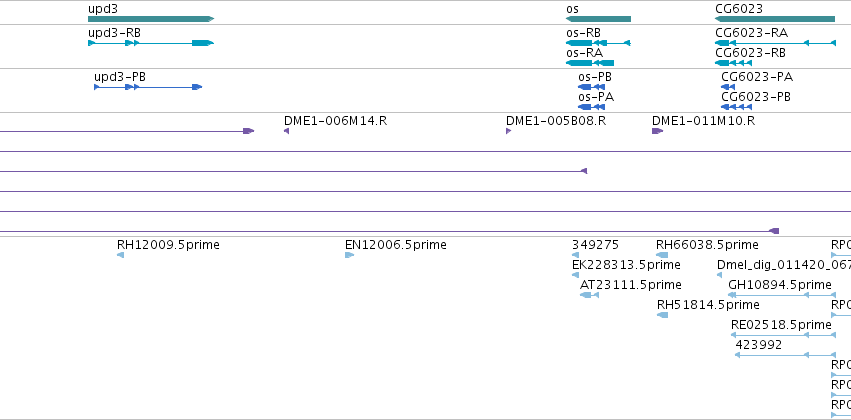
Task: Select the CG6023-RA transcript feature
Action: tap(775, 43)
